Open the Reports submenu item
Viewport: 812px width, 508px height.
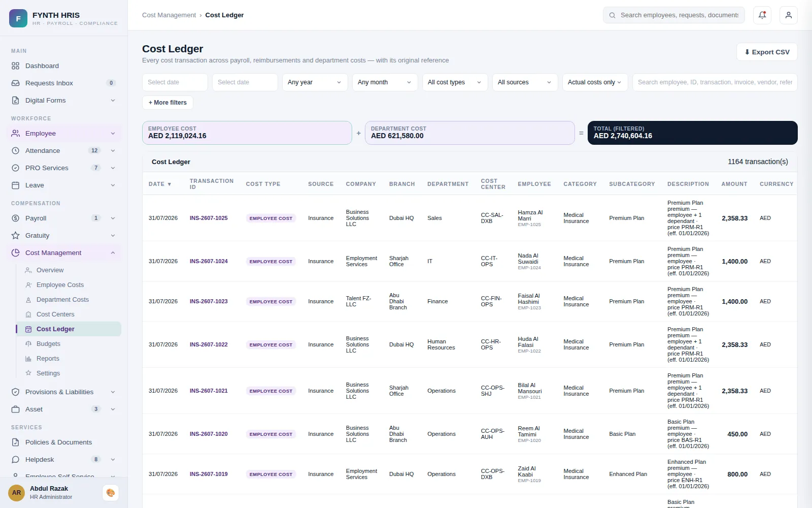pos(68,359)
